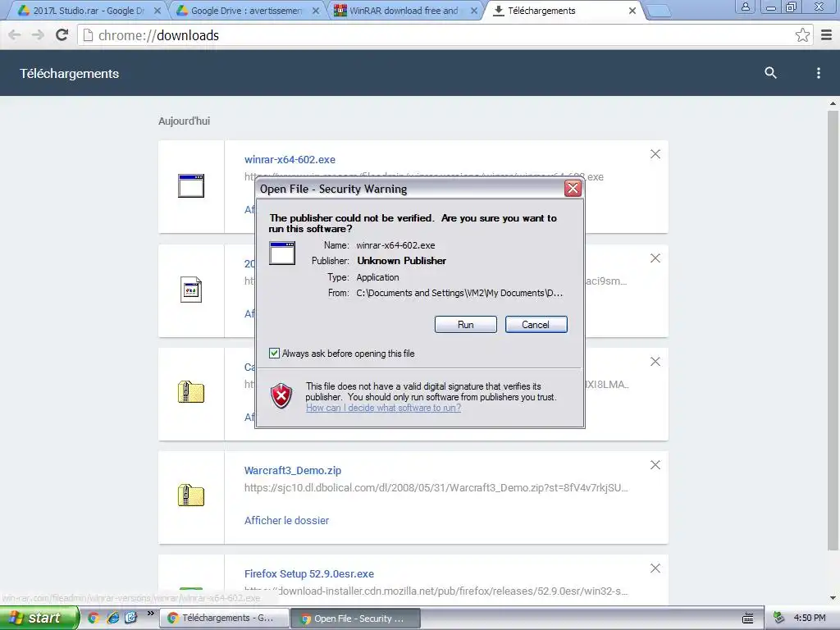Click the zip folder icon of third download
Screen dimensions: 840x630
[191, 392]
